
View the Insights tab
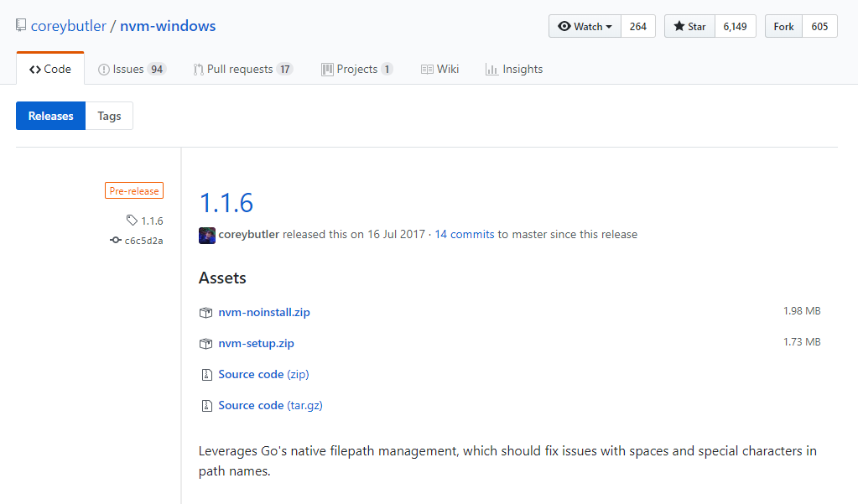(514, 69)
